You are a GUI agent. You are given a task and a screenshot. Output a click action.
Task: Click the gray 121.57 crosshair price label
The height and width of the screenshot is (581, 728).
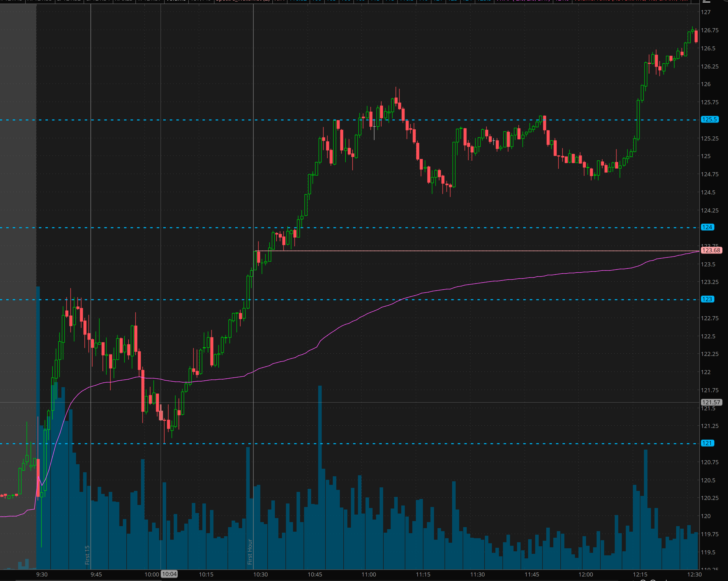(x=711, y=402)
